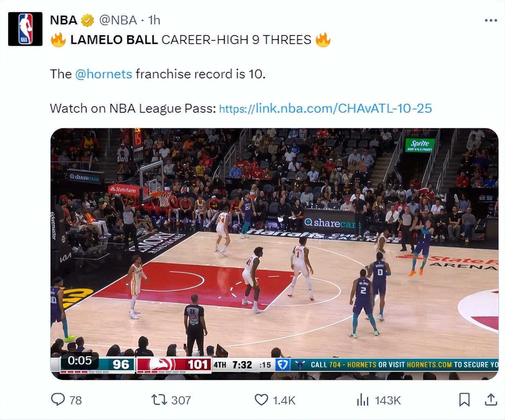Click the 1.4K likes count
This screenshot has width=505, height=420.
tap(284, 400)
